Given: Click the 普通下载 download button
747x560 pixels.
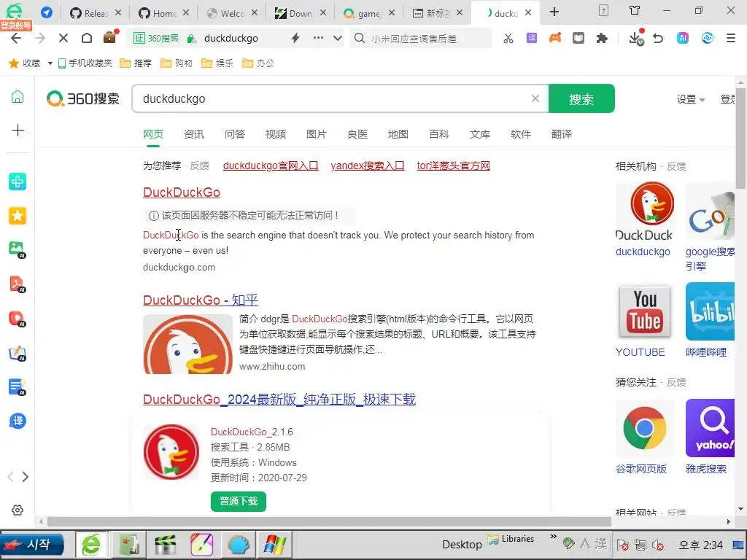Looking at the screenshot, I should click(239, 502).
